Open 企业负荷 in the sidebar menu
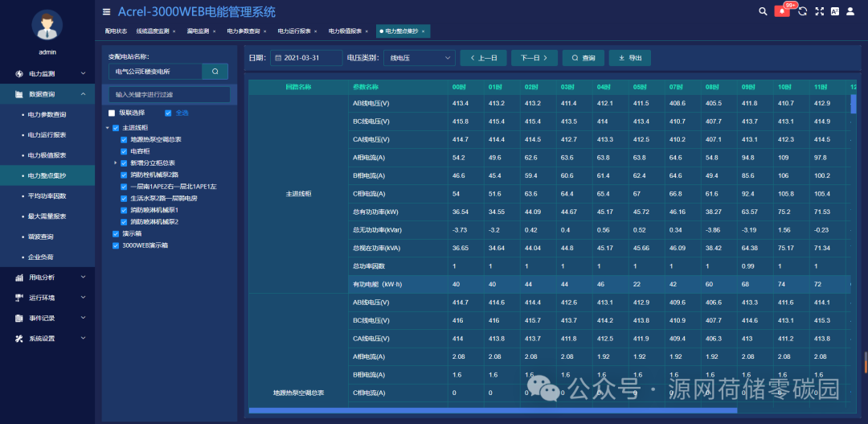The width and height of the screenshot is (868, 424). click(41, 257)
